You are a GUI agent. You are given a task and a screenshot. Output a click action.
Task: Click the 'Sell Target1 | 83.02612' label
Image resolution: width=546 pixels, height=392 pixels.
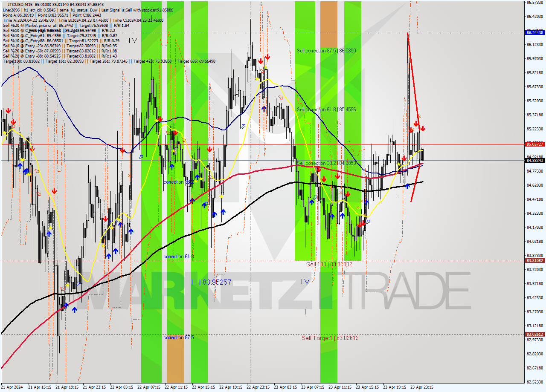pos(330,338)
